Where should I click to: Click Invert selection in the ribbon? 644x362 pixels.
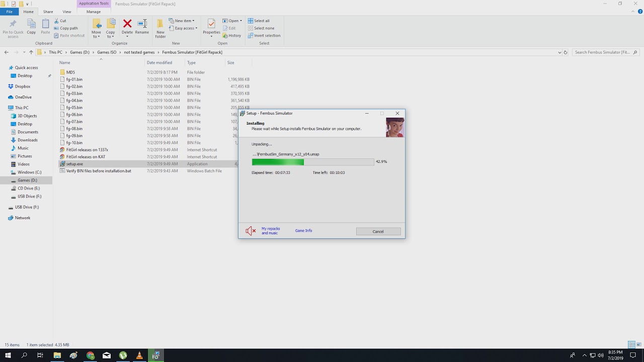(x=264, y=36)
